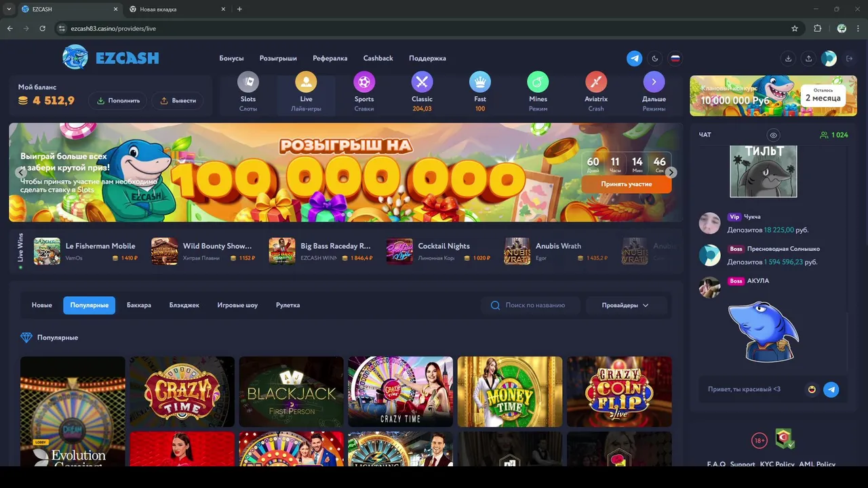Viewport: 868px width, 488px height.
Task: Open the Aviatrix crash game icon
Action: point(596,82)
